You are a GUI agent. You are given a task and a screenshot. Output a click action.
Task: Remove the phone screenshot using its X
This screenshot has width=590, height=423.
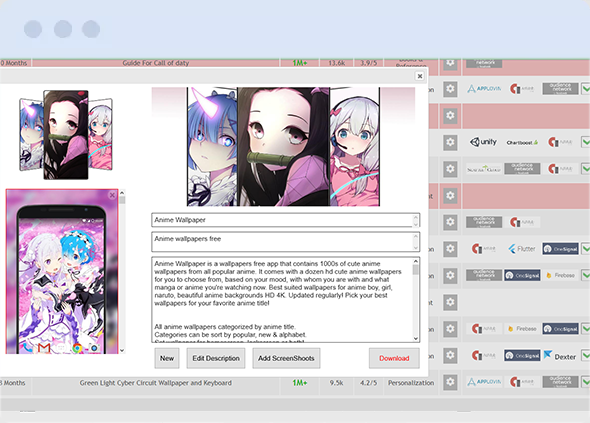coord(112,195)
